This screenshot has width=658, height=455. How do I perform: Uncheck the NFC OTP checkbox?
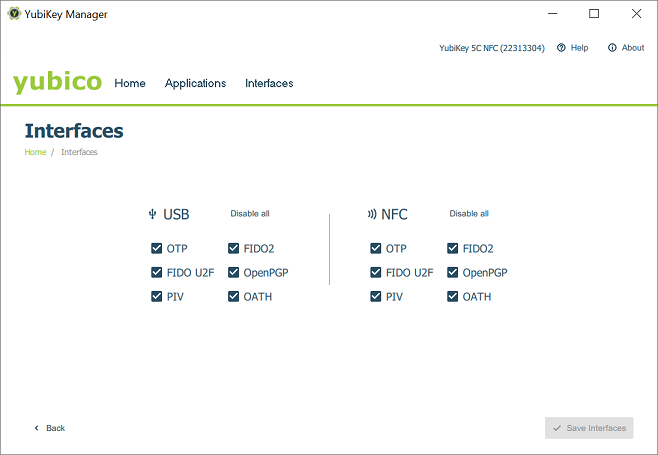click(x=376, y=248)
